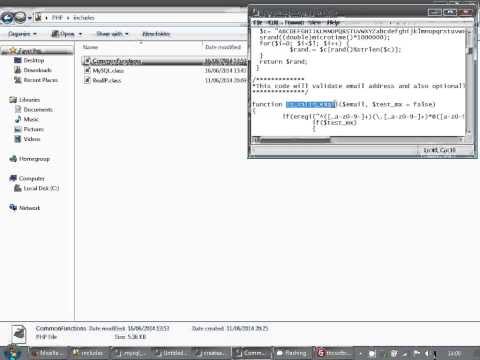Open the Share with dropdown
480x360 pixels.
tap(112, 34)
